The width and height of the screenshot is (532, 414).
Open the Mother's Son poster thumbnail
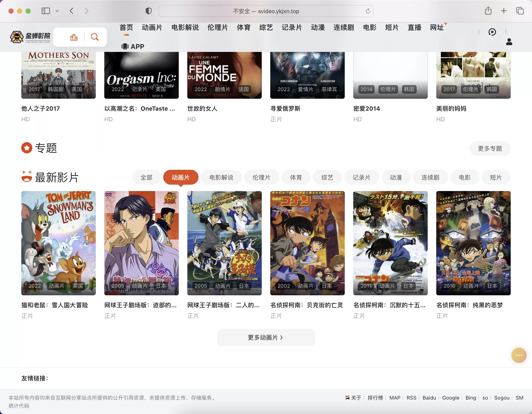point(59,75)
